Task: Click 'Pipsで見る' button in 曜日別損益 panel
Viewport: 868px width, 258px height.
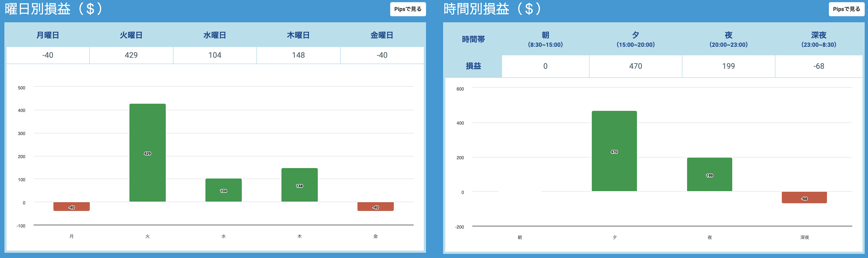Action: click(408, 9)
